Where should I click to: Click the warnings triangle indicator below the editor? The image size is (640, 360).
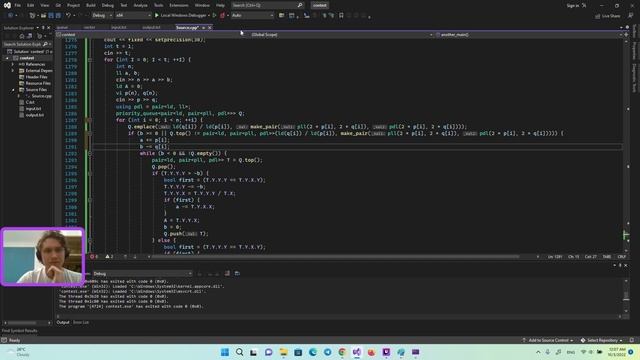coord(109,257)
